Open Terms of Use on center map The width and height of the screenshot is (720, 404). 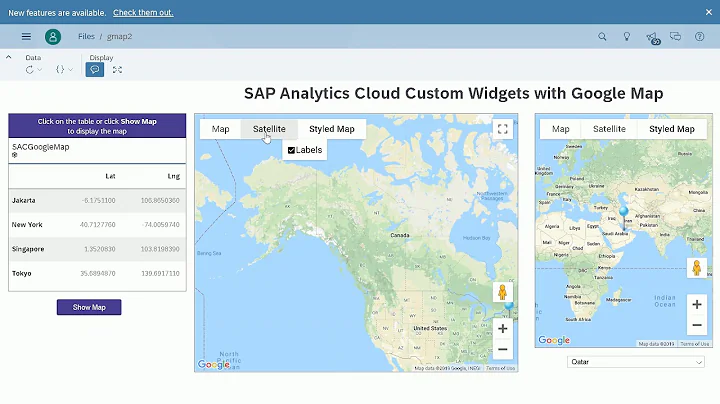501,368
